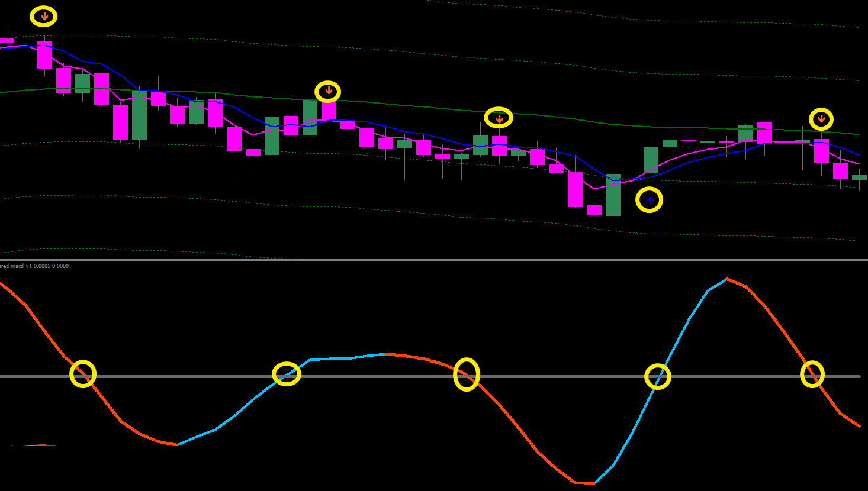Select the third red down-arrow sell signal from left
Screen dimensions: 868x491
[500, 119]
